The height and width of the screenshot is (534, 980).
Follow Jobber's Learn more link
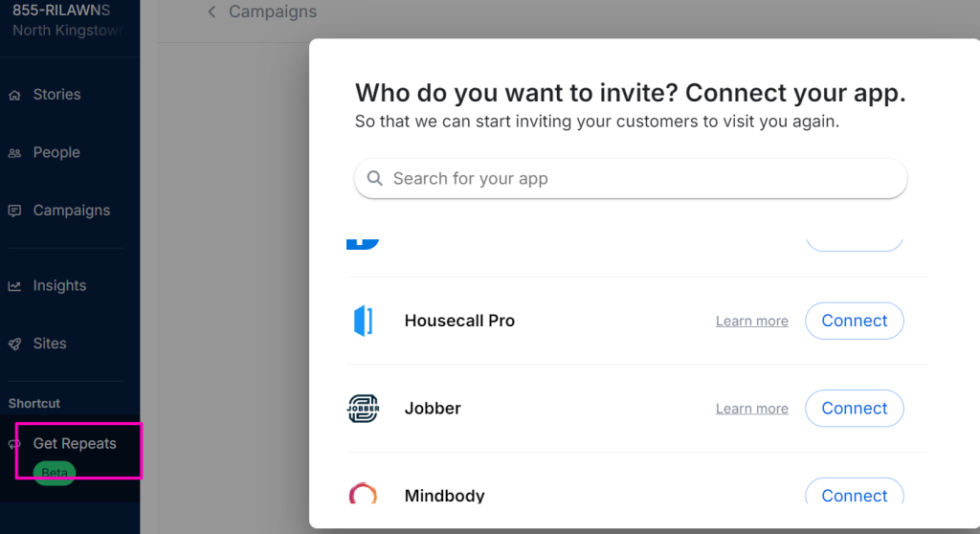click(751, 409)
